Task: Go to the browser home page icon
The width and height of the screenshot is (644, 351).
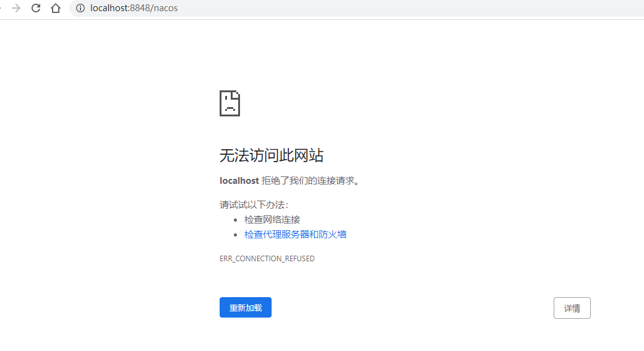Action: point(56,8)
